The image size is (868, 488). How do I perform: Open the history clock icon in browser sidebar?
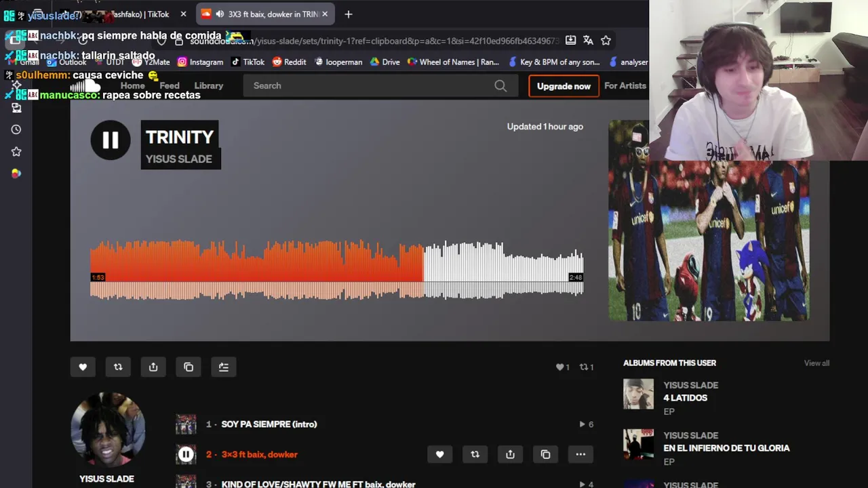coord(16,129)
